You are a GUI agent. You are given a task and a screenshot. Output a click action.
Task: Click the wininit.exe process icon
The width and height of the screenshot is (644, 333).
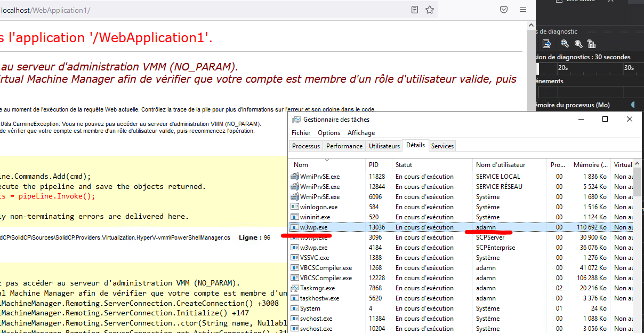[295, 217]
